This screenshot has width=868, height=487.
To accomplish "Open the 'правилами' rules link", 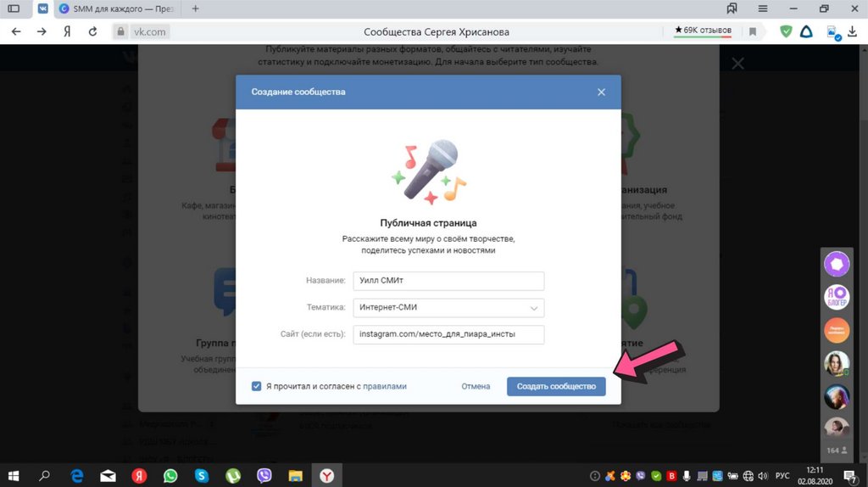I will (x=385, y=386).
